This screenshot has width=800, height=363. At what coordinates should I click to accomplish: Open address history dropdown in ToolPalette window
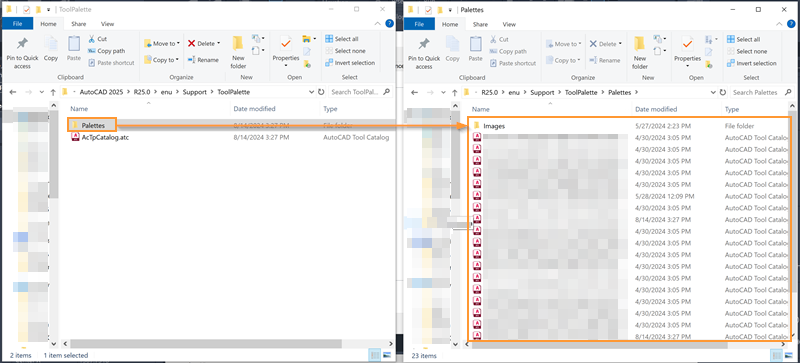[312, 92]
